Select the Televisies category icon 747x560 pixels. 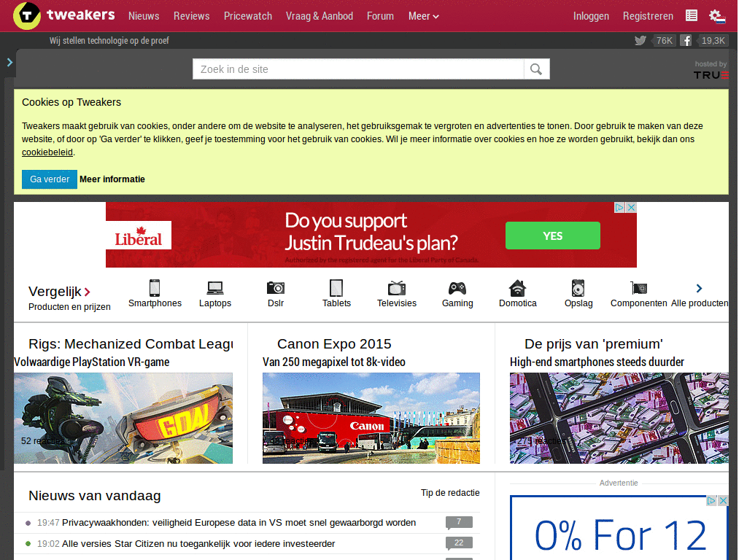(396, 288)
